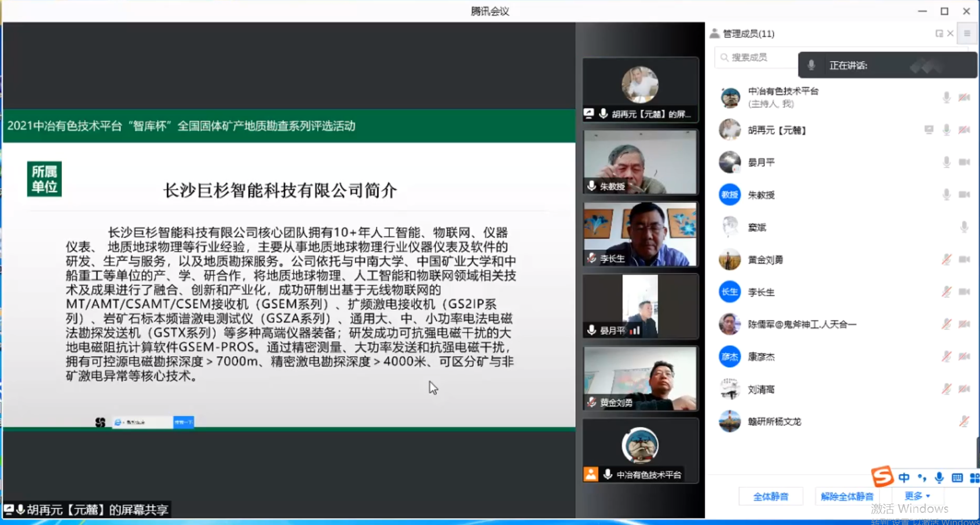Toggle camera for 中冶有色技术平台 in member list
This screenshot has width=980, height=525.
(964, 97)
